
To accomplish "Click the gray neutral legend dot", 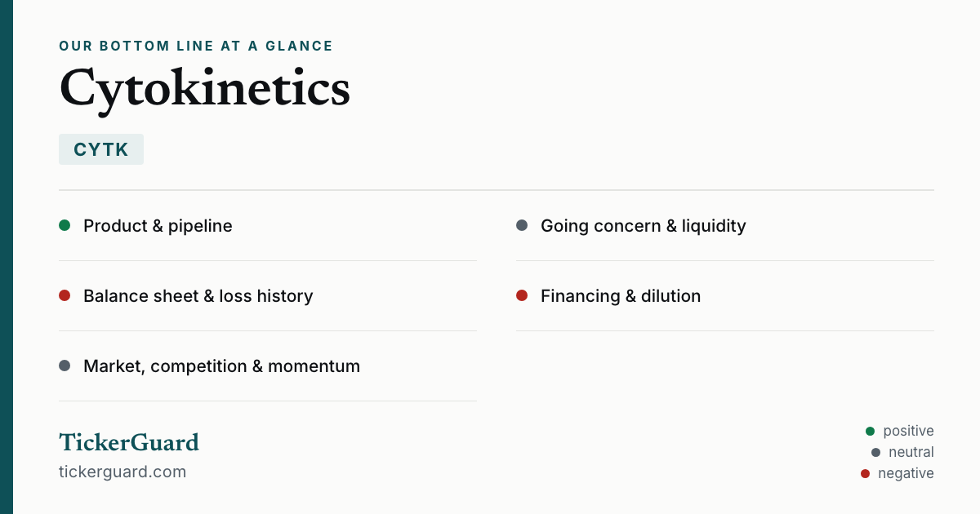I will (875, 452).
